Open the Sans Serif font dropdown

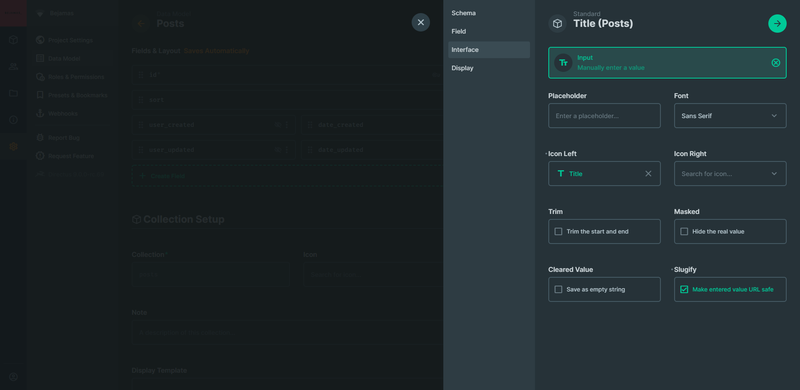coord(730,116)
